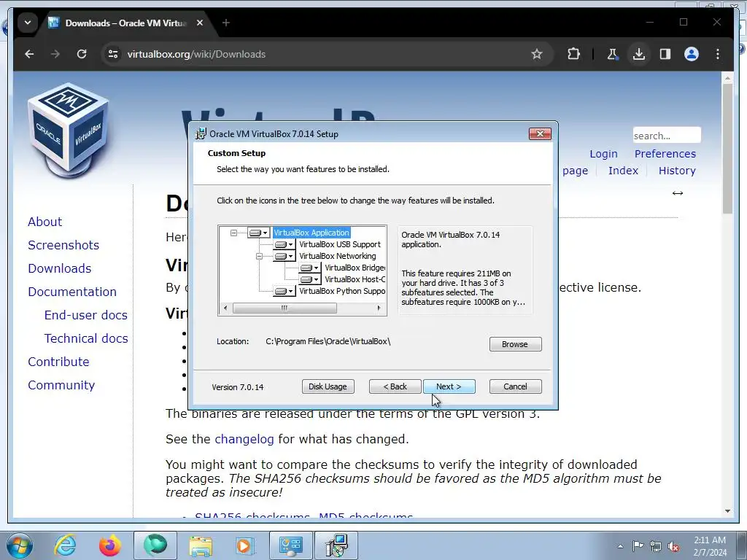Click the Login link

[x=603, y=154]
